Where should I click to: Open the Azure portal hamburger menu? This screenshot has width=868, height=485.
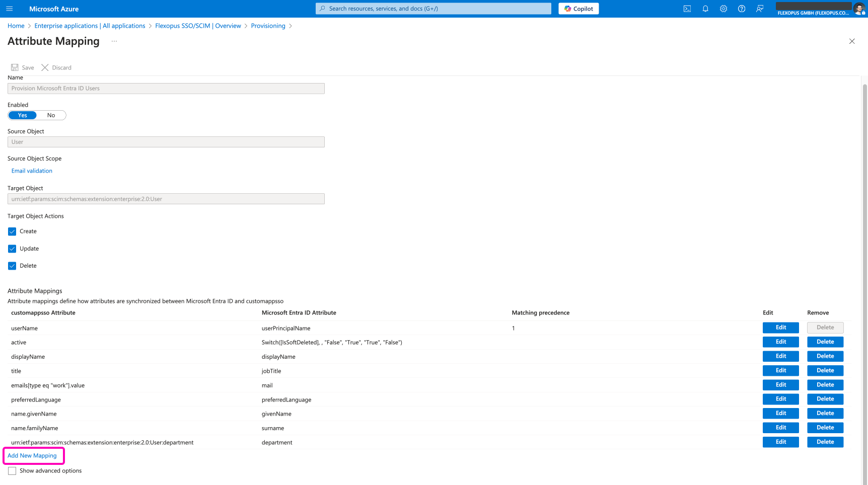point(10,9)
